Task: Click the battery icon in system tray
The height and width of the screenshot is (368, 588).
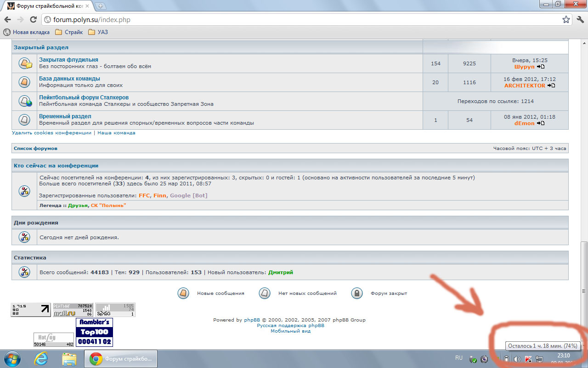Action: [x=506, y=359]
